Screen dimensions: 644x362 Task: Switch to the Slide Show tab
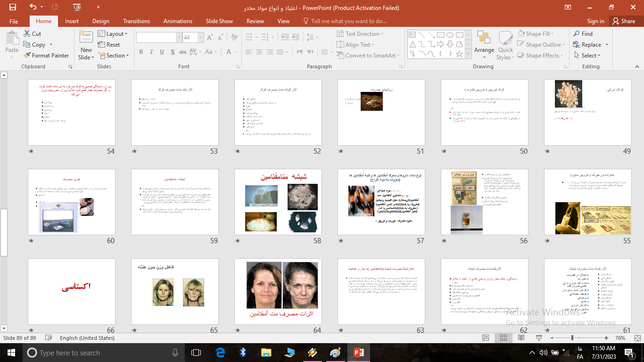[x=219, y=21]
